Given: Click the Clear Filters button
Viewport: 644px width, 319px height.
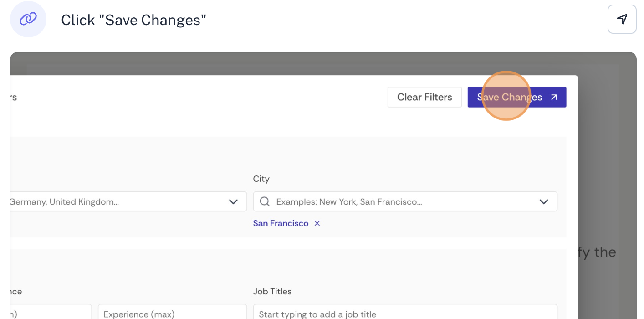Looking at the screenshot, I should pos(424,97).
